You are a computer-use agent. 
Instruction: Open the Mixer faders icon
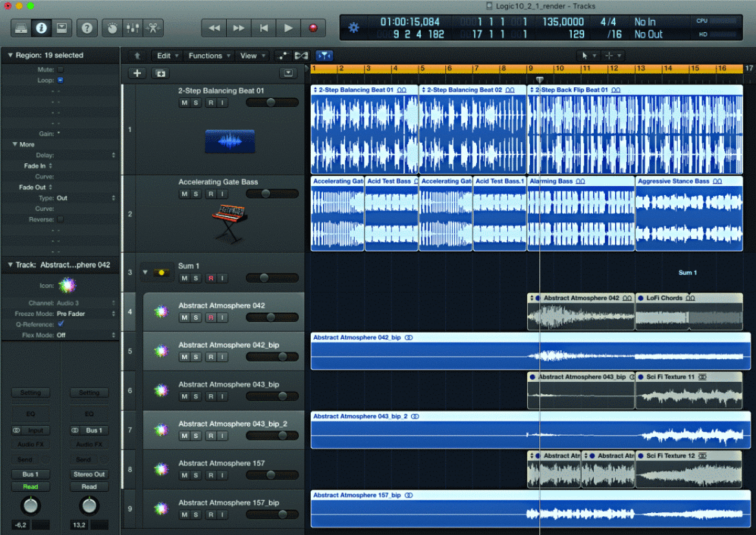132,28
